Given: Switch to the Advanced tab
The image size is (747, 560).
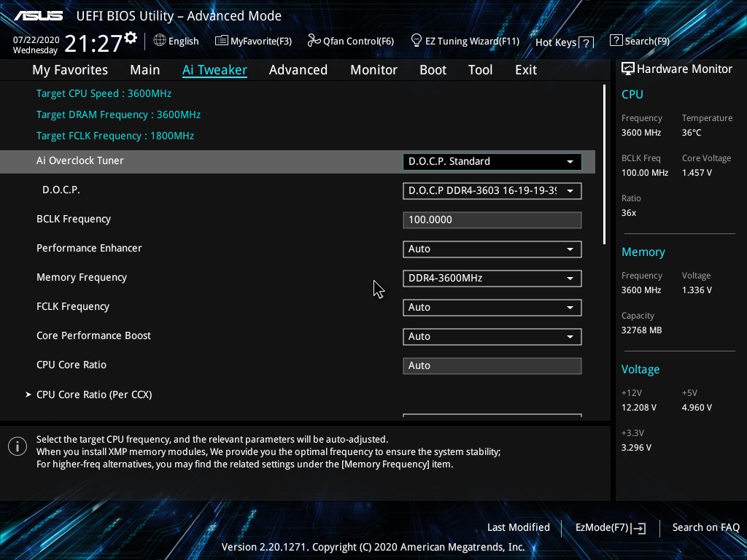Looking at the screenshot, I should (298, 70).
